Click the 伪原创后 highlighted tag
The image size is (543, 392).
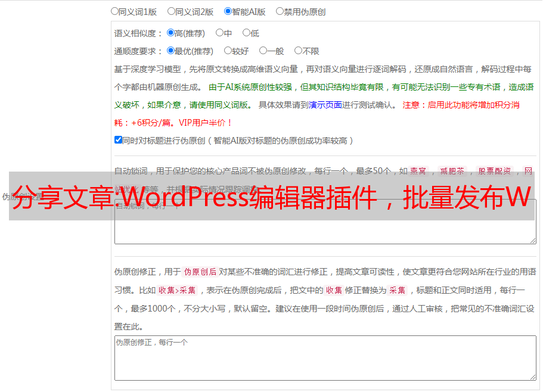click(200, 272)
